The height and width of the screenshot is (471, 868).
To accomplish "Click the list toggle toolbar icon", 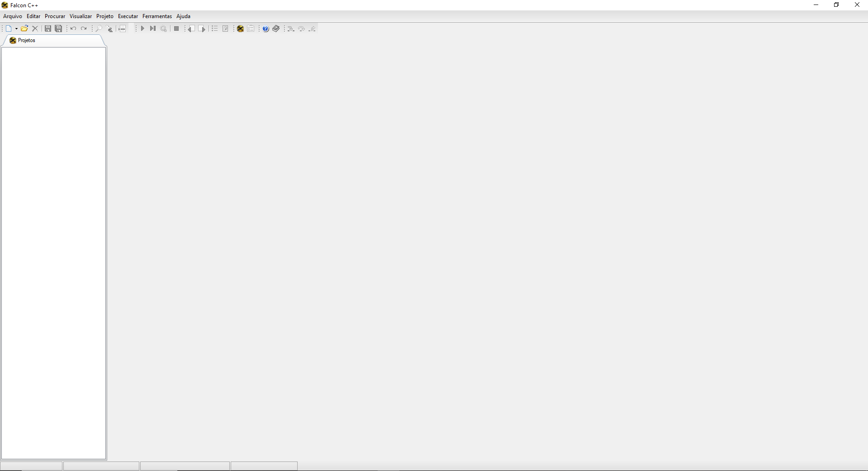I will click(214, 29).
